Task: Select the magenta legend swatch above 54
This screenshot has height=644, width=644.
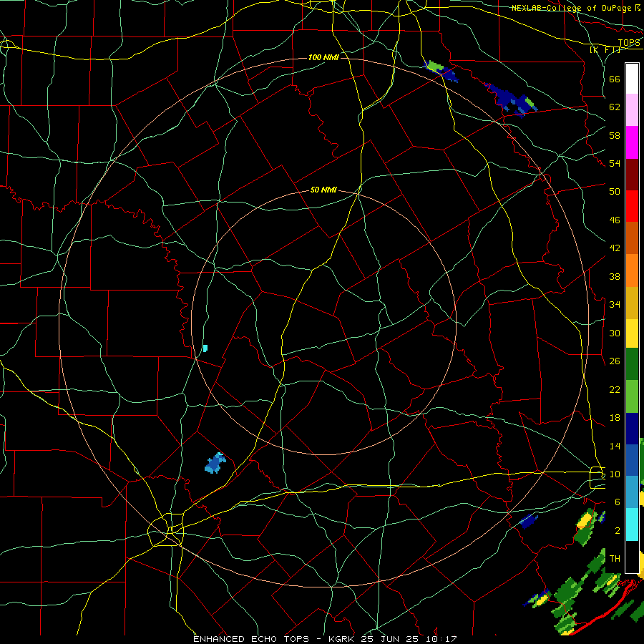Action: point(632,142)
